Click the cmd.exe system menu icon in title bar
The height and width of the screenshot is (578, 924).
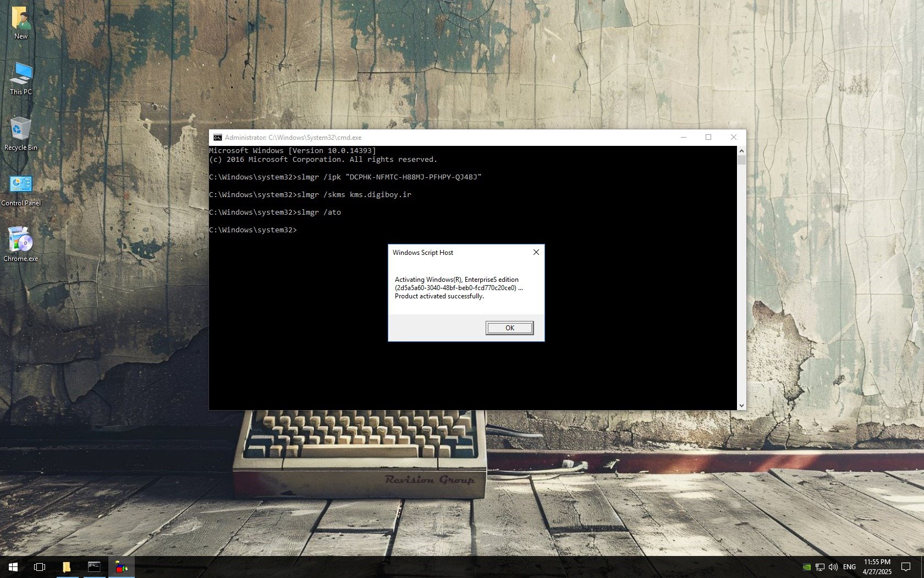tap(218, 138)
